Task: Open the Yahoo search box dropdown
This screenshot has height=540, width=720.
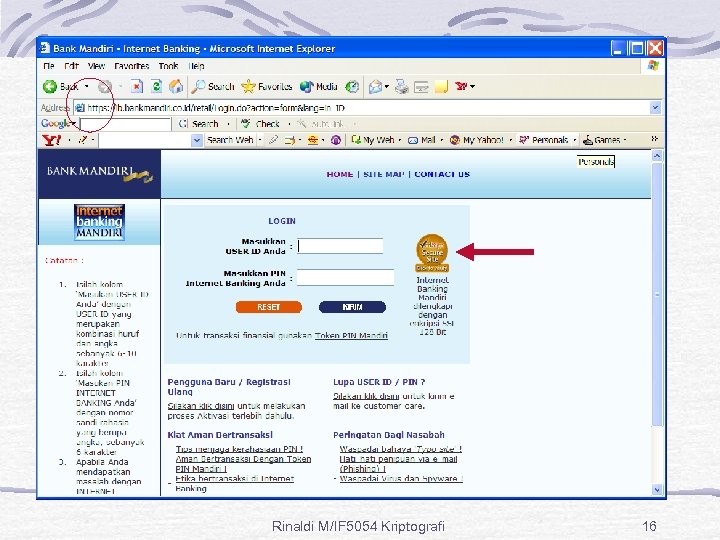Action: (x=197, y=140)
